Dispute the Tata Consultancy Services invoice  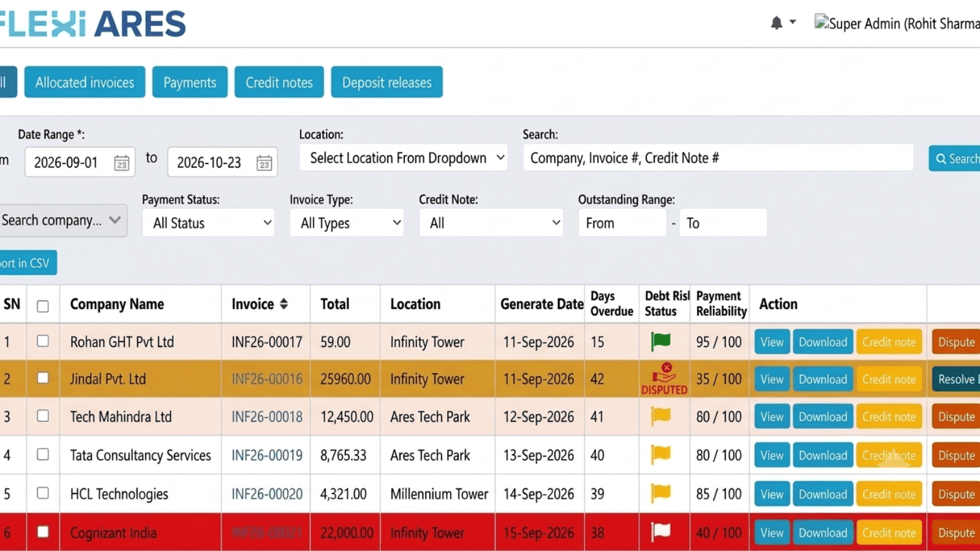pyautogui.click(x=956, y=455)
